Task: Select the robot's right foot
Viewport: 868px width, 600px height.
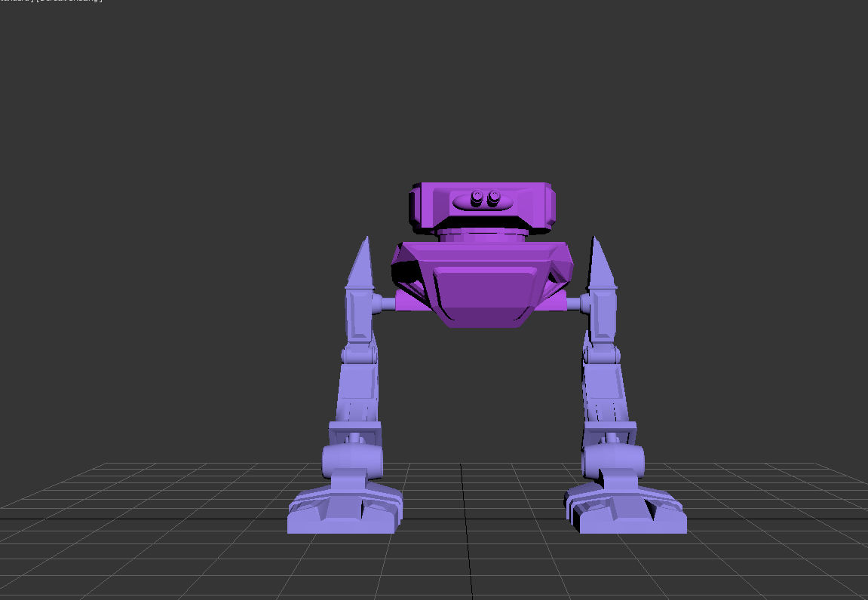Action: tap(626, 507)
